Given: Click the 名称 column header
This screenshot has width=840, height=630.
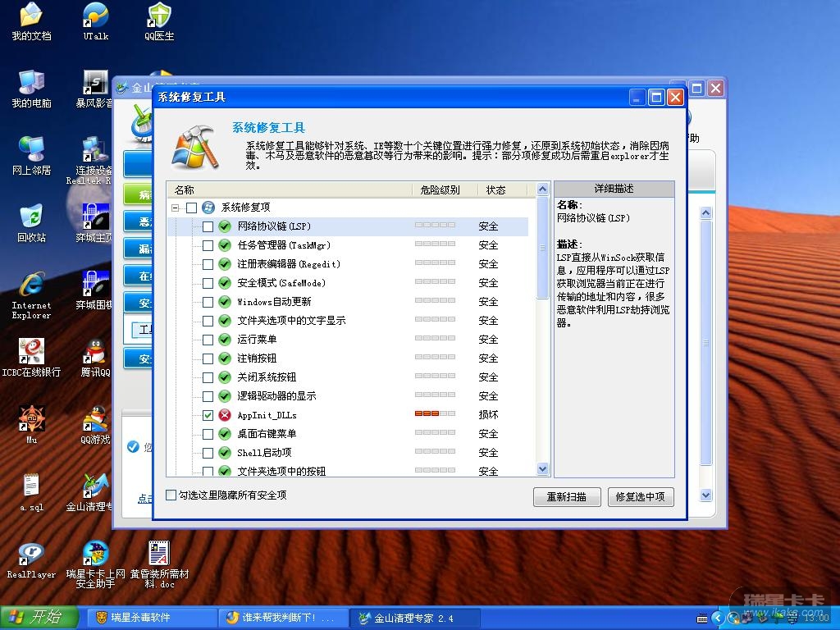Looking at the screenshot, I should tap(290, 189).
